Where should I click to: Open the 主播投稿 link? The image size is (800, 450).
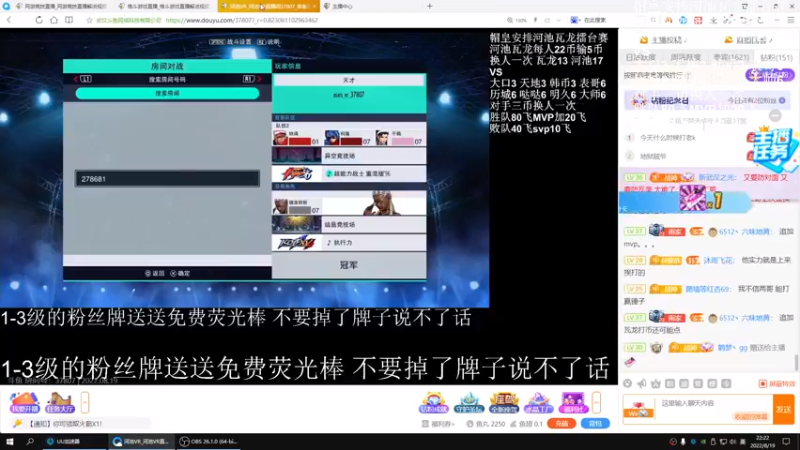(x=663, y=40)
